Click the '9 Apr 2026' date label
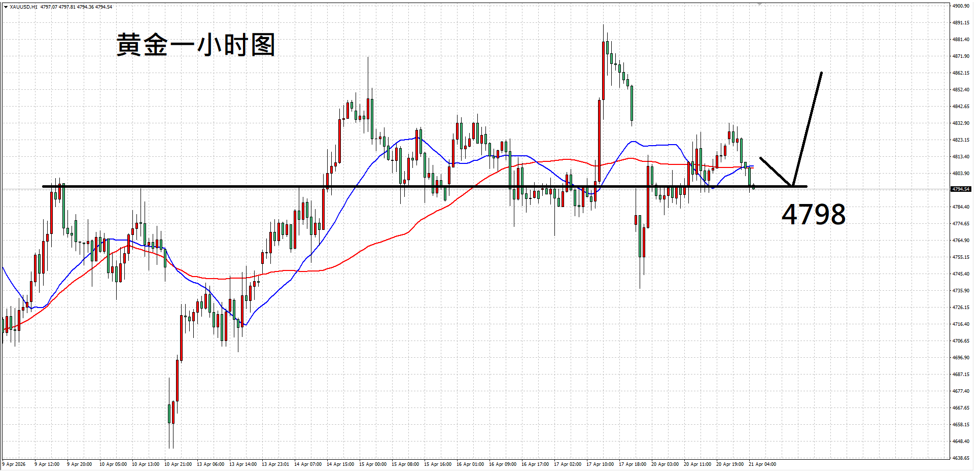980x476 pixels. (x=14, y=464)
